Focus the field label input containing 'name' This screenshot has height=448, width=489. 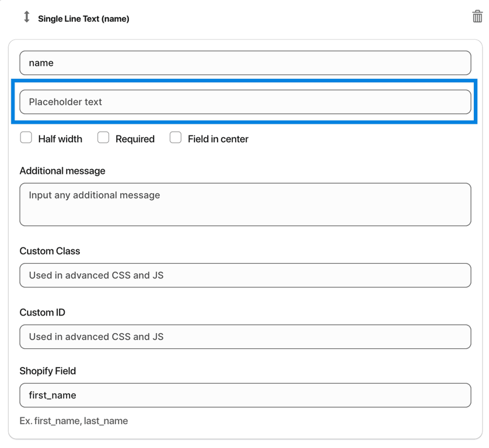(245, 63)
